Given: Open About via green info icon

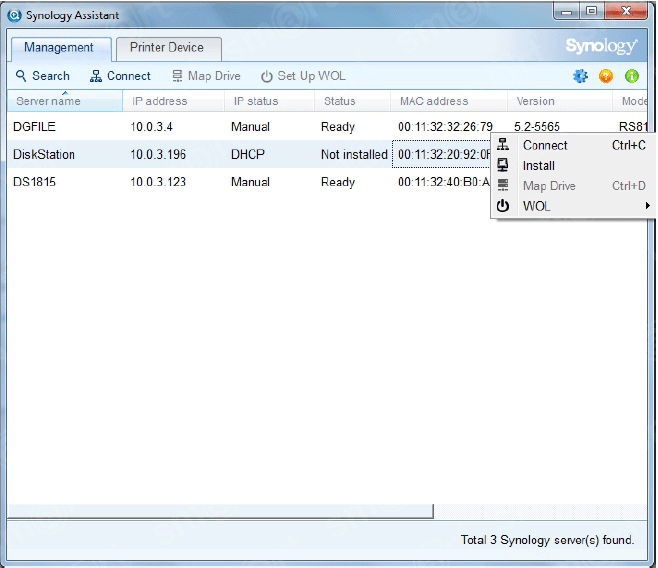Looking at the screenshot, I should pos(632,76).
